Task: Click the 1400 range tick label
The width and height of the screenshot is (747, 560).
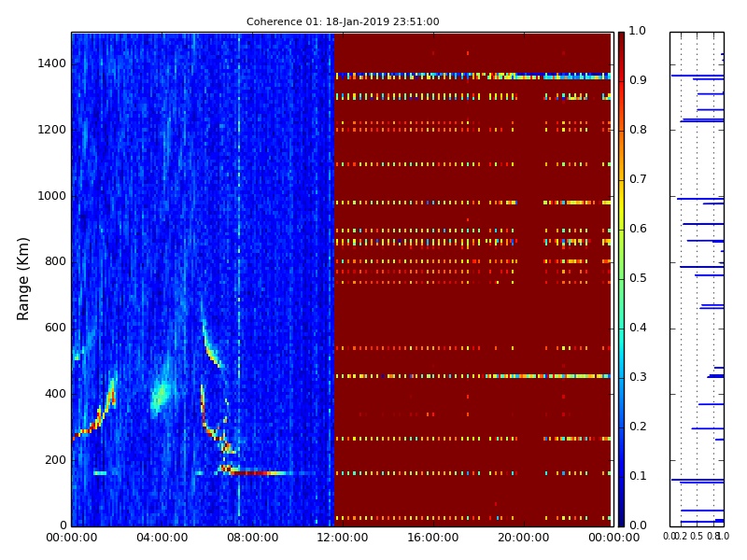Action: 52,63
